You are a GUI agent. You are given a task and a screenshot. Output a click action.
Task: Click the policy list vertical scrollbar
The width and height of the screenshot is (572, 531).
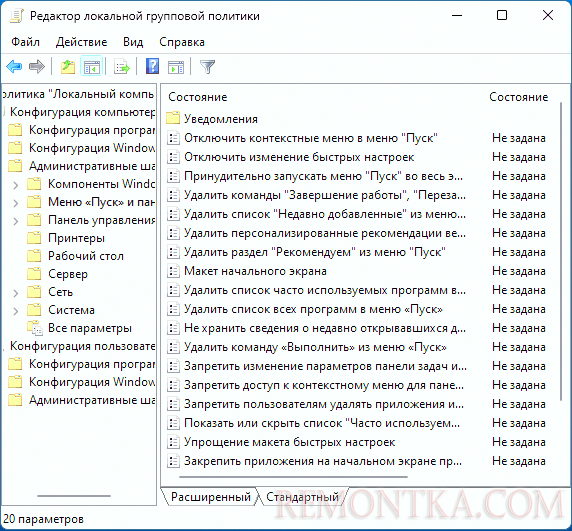(x=562, y=252)
